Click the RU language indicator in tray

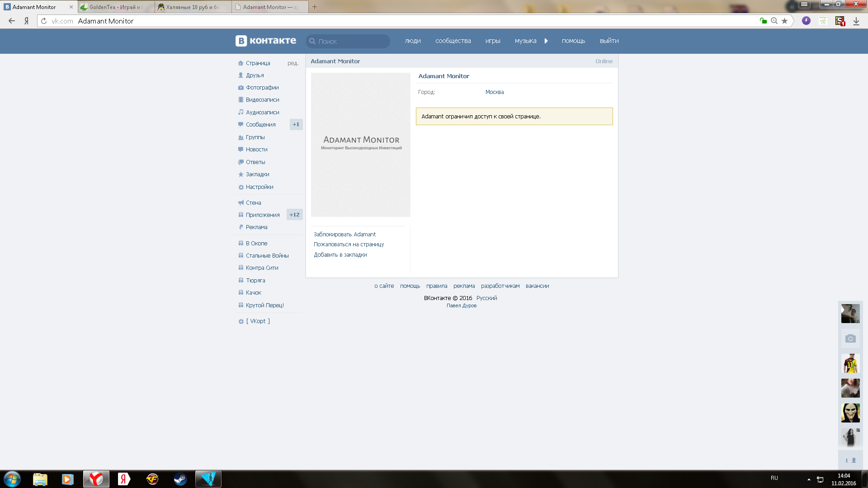coord(774,478)
